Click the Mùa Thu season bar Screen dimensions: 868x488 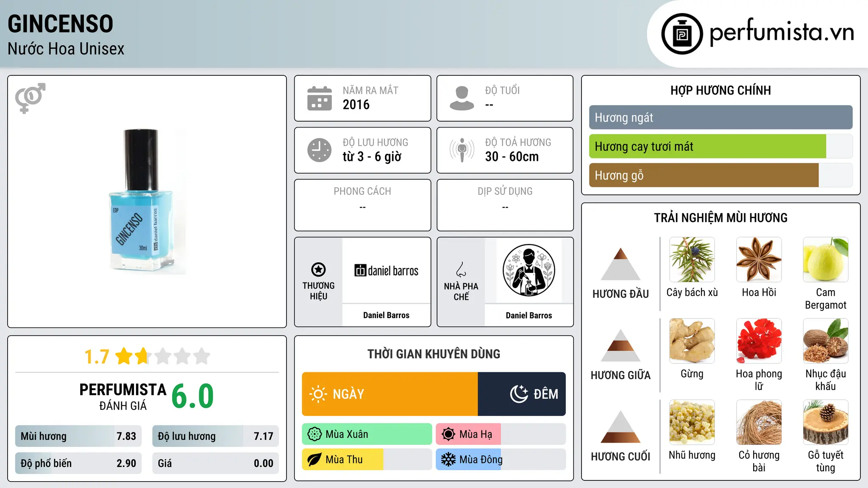point(367,460)
